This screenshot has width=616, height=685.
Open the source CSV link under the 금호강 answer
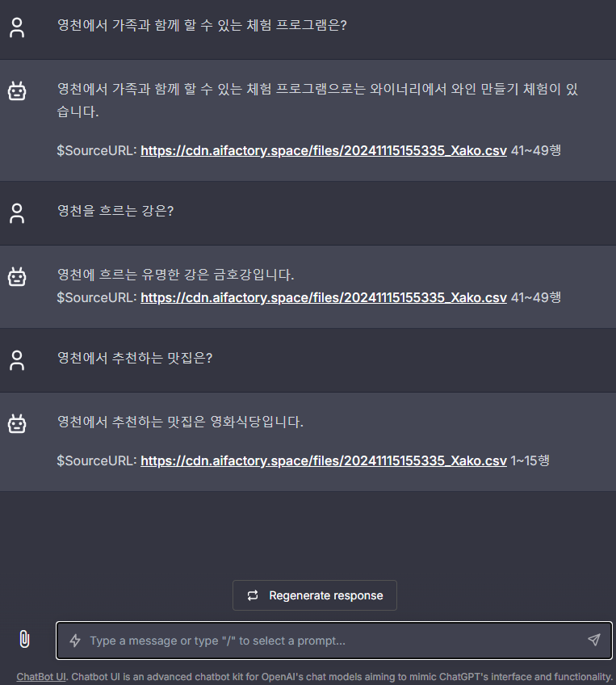coord(324,297)
